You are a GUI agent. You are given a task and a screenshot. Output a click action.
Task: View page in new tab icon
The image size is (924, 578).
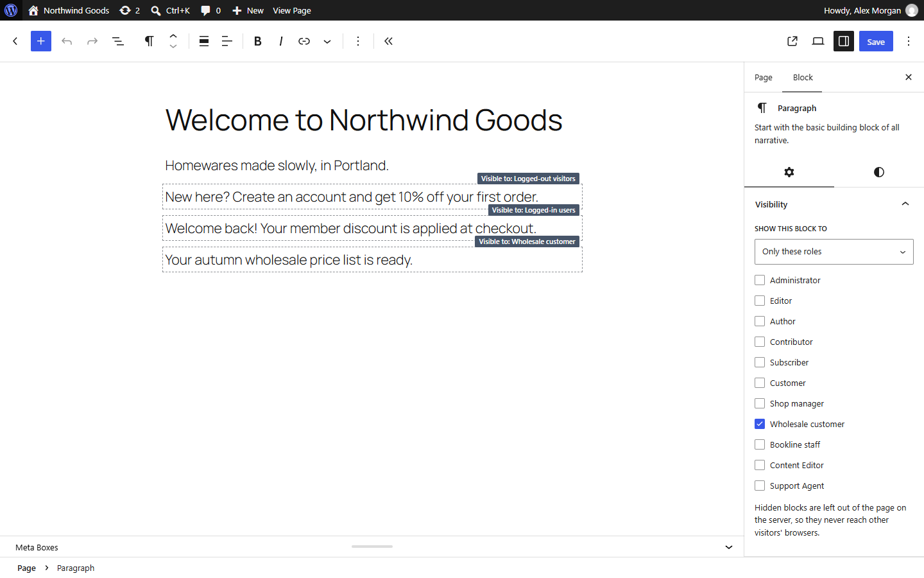pyautogui.click(x=792, y=41)
